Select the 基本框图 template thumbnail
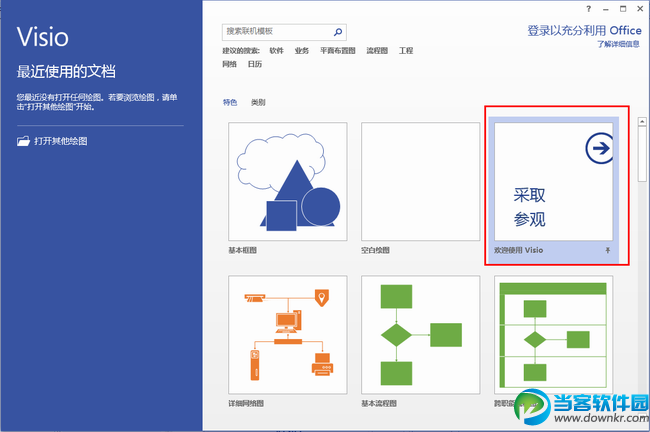The width and height of the screenshot is (650, 432). [x=288, y=181]
